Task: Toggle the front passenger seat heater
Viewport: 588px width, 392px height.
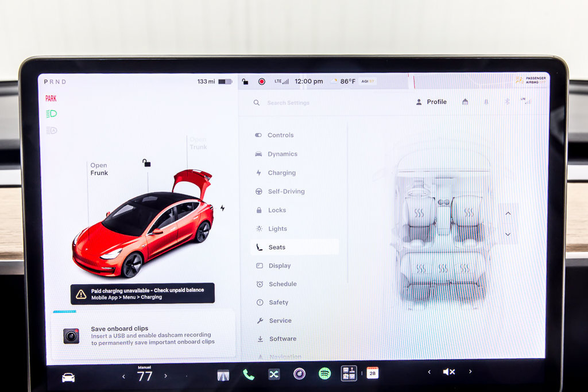Action: click(x=469, y=212)
